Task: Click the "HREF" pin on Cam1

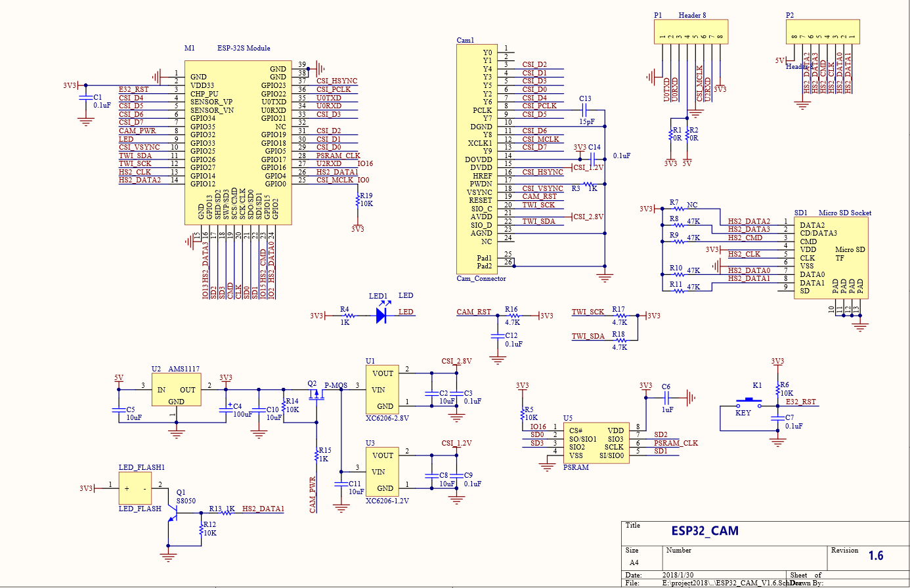Action: pos(483,176)
